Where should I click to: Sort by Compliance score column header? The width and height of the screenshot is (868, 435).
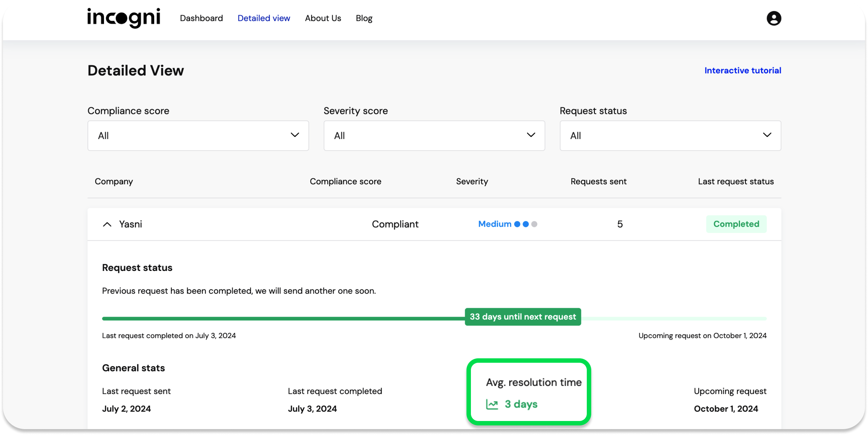[x=345, y=181]
